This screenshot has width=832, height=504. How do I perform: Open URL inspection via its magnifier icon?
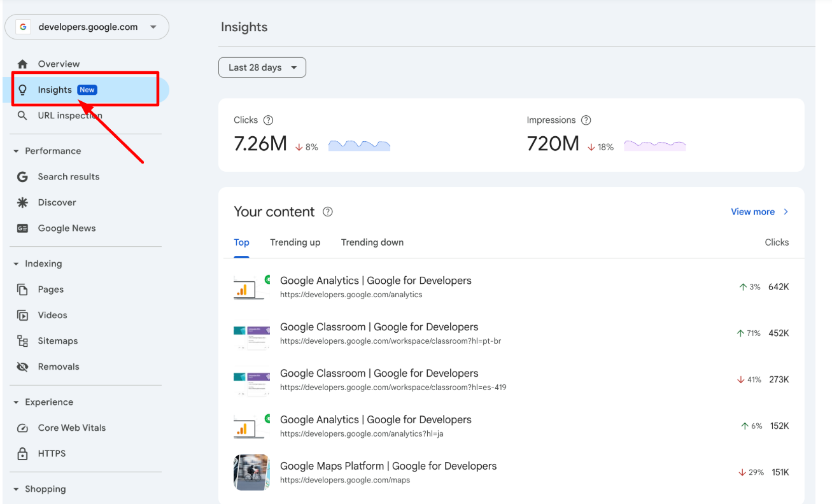point(22,115)
